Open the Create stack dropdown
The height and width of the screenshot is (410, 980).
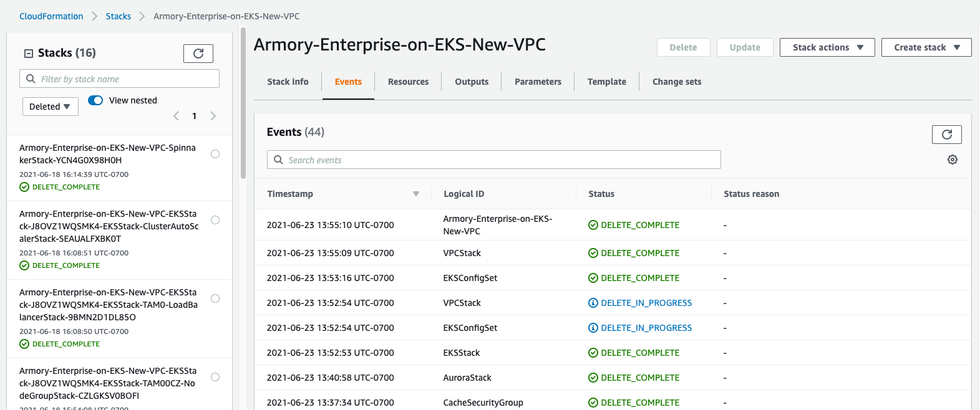point(926,47)
